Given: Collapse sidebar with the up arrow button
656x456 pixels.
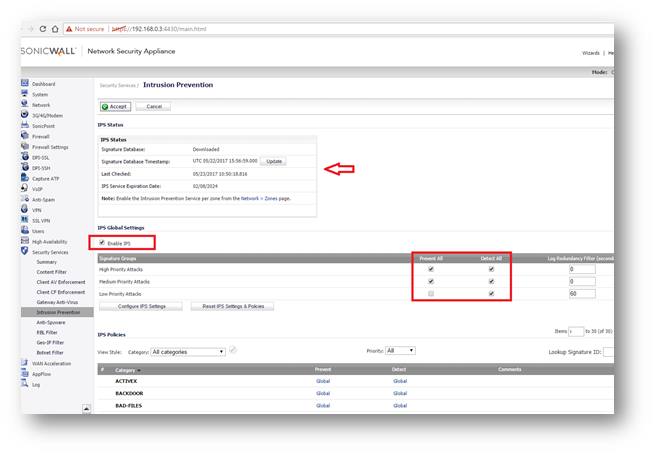Looking at the screenshot, I should 86,408.
